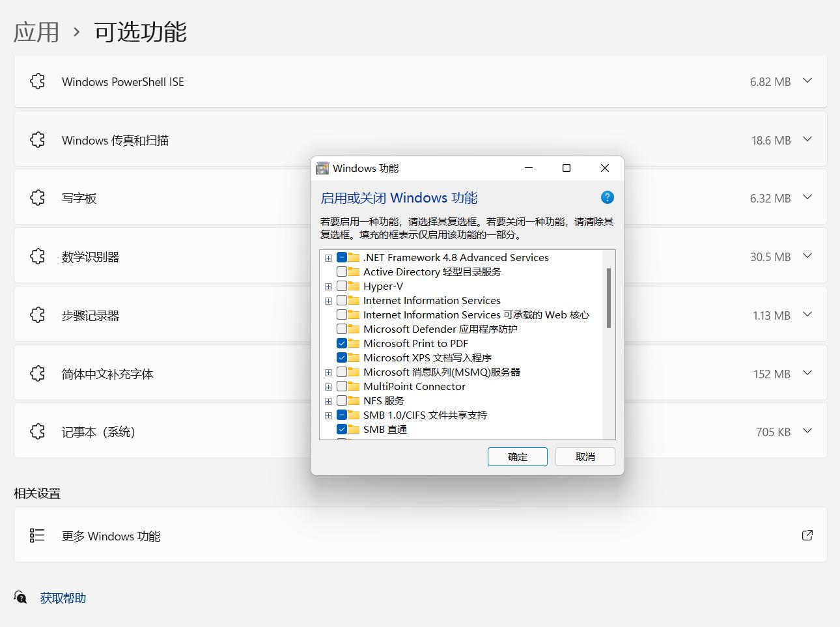Viewport: 840px width, 627px height.
Task: Disable the Microsoft Print to PDF checkbox
Action: 342,343
